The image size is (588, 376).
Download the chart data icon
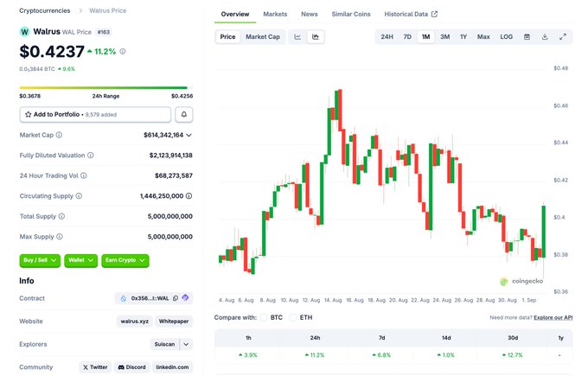point(545,37)
